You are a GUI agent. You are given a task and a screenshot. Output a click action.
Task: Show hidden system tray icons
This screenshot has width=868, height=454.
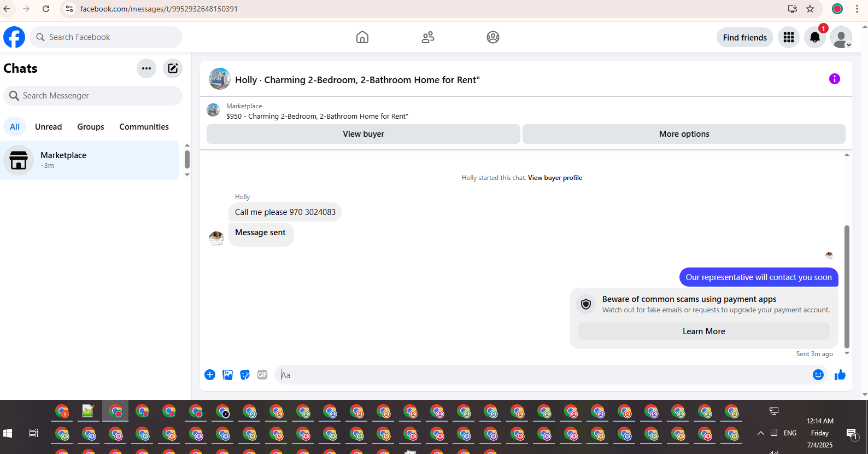(x=760, y=433)
